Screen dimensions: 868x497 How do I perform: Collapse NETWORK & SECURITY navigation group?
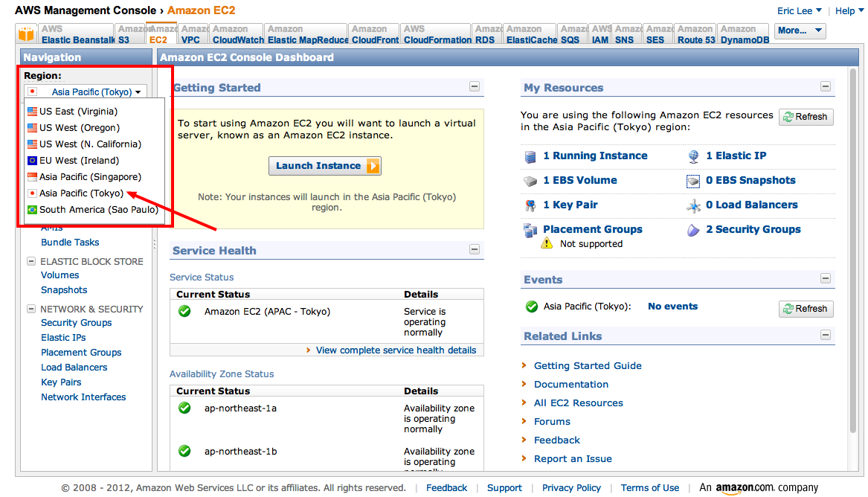point(31,309)
